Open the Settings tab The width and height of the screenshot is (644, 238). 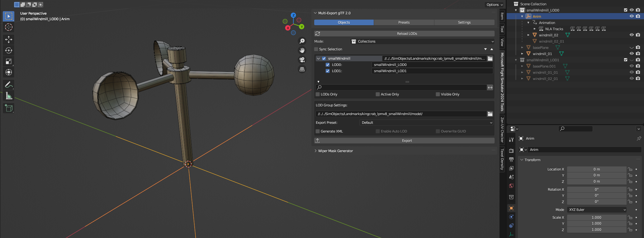pos(464,22)
